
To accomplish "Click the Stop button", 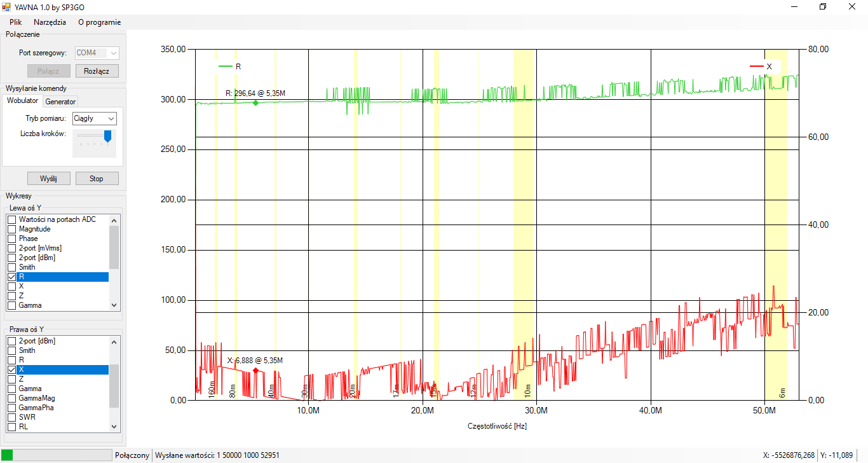I will tap(97, 179).
